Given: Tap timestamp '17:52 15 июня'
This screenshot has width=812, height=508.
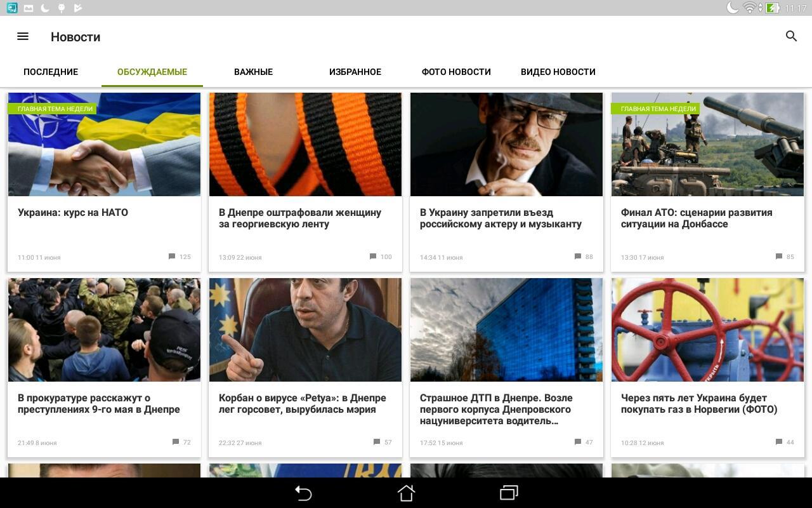Looking at the screenshot, I should [x=442, y=443].
